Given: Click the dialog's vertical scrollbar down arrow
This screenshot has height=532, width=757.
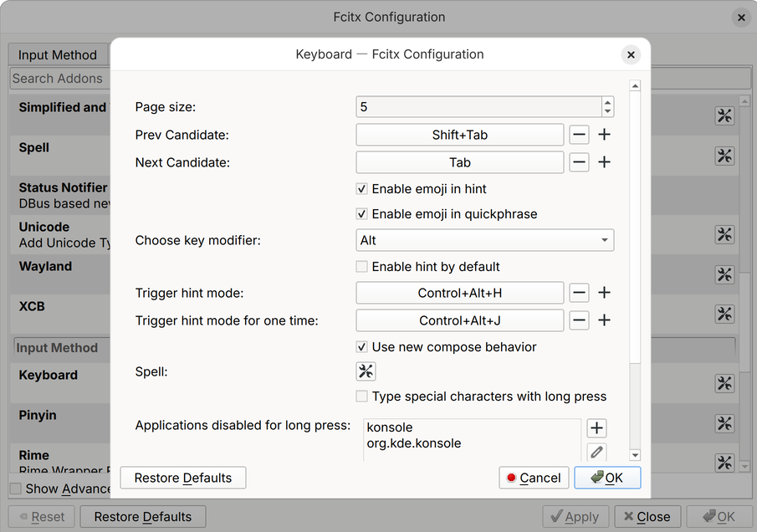Looking at the screenshot, I should (635, 455).
